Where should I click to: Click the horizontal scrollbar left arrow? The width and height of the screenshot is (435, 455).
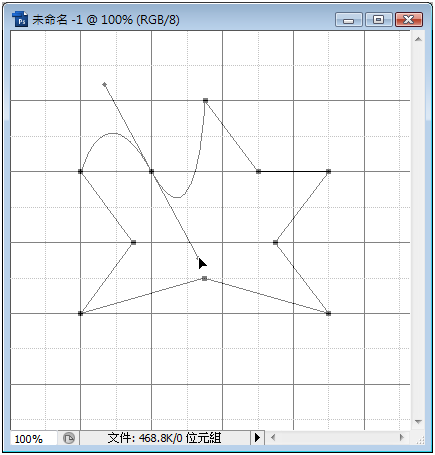click(273, 437)
